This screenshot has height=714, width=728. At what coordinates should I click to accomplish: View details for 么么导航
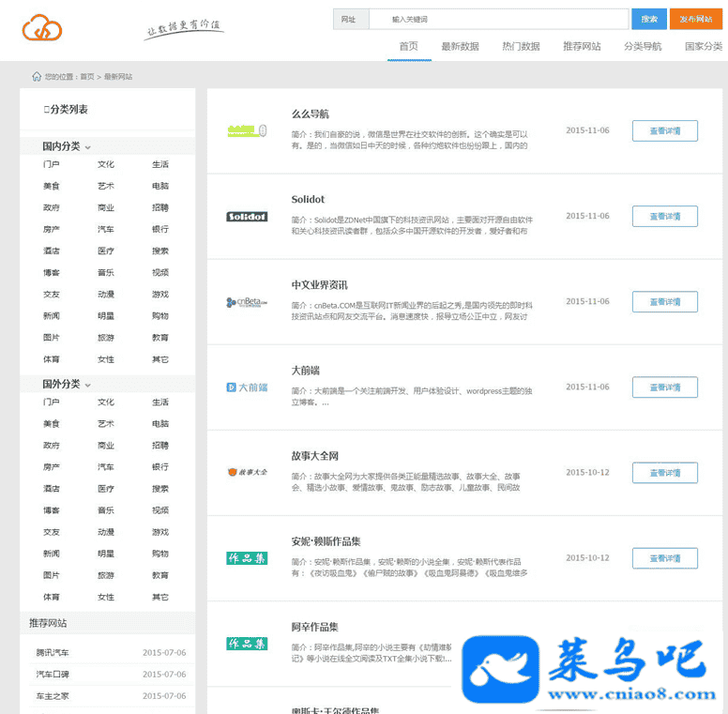665,131
